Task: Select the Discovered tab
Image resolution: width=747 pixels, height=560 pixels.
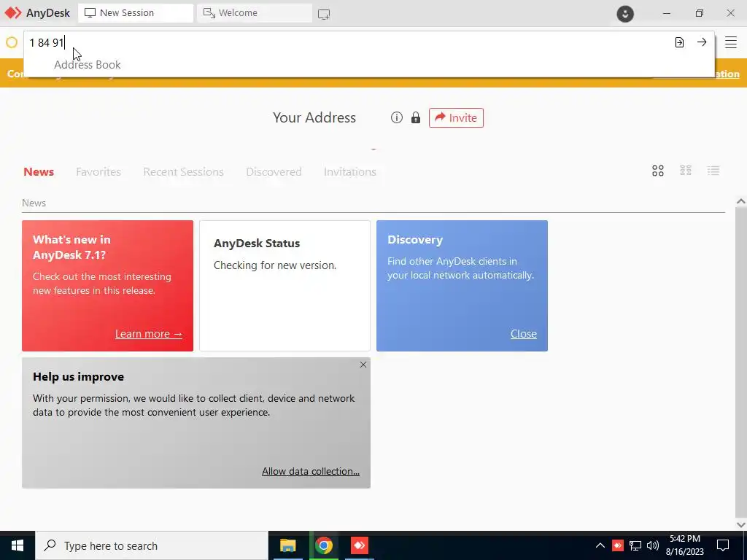Action: tap(274, 172)
